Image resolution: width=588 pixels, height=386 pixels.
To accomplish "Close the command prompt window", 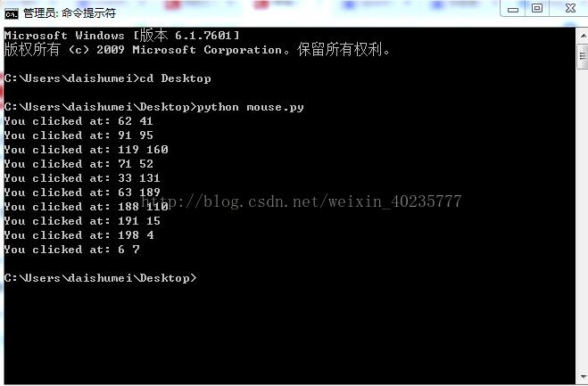I will pos(570,9).
